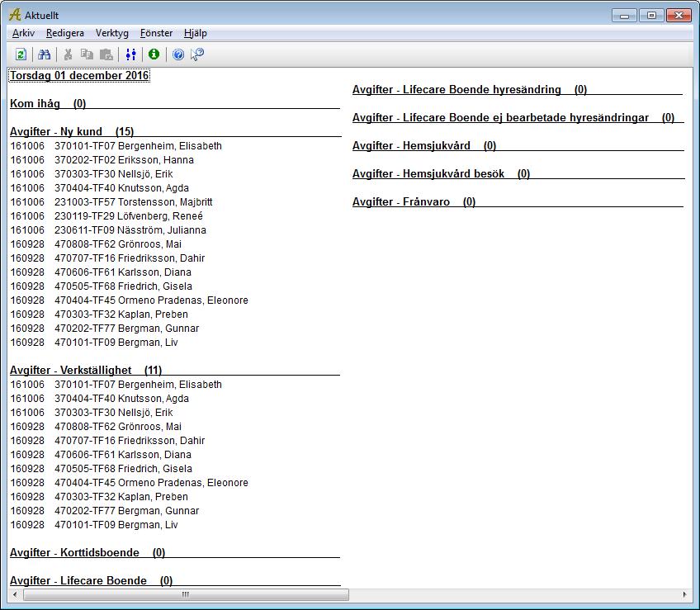Screen dimensions: 700x610
Task: Open the Redigera menu
Action: click(x=64, y=33)
